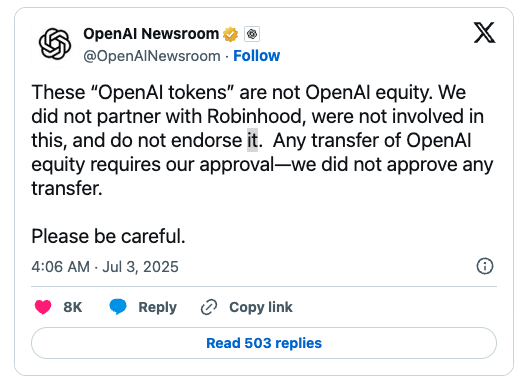This screenshot has width=523, height=383.
Task: Click the OpenAI Newsroom display name
Action: [x=151, y=34]
